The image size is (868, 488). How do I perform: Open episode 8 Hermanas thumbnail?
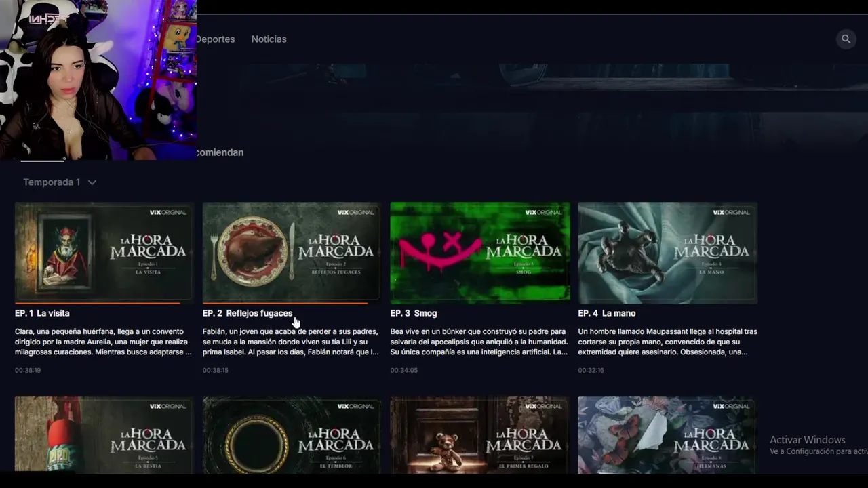point(667,434)
